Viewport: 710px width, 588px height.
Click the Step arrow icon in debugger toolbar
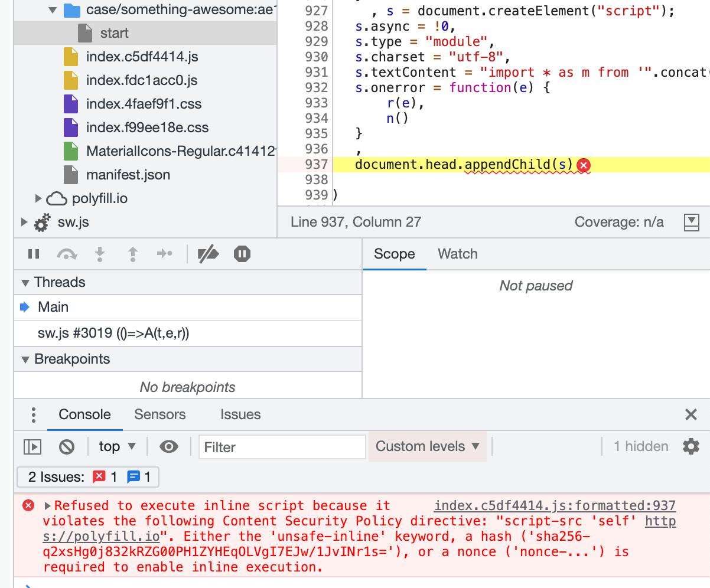[x=165, y=254]
